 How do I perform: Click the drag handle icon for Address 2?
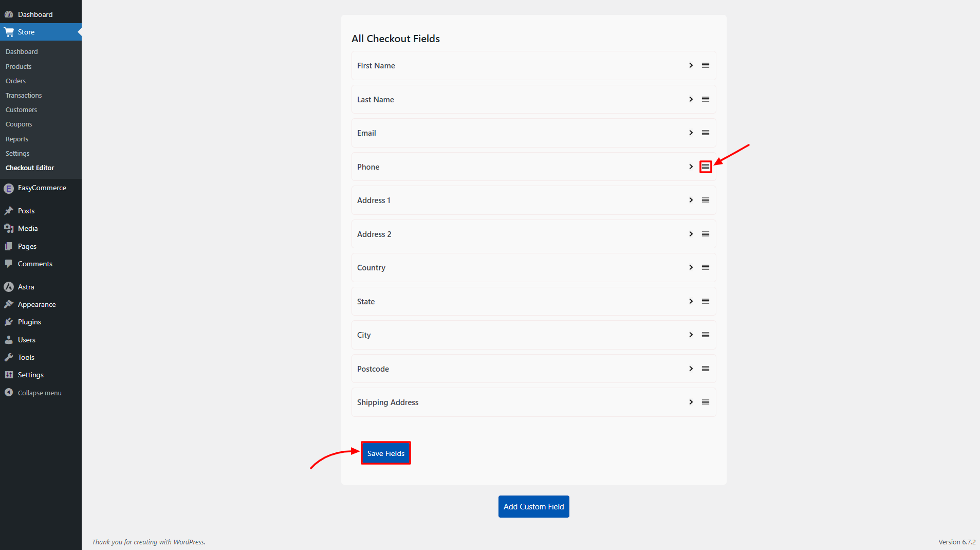point(706,234)
